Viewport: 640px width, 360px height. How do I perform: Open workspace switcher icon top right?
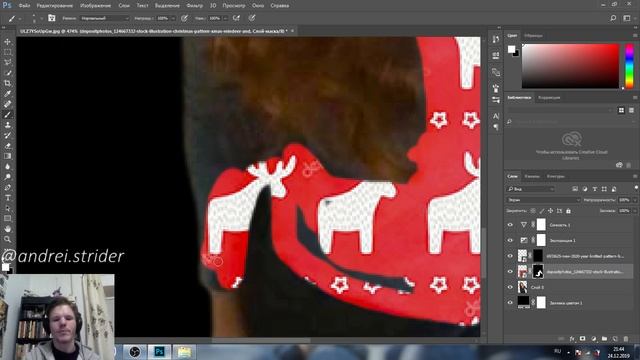(x=627, y=18)
